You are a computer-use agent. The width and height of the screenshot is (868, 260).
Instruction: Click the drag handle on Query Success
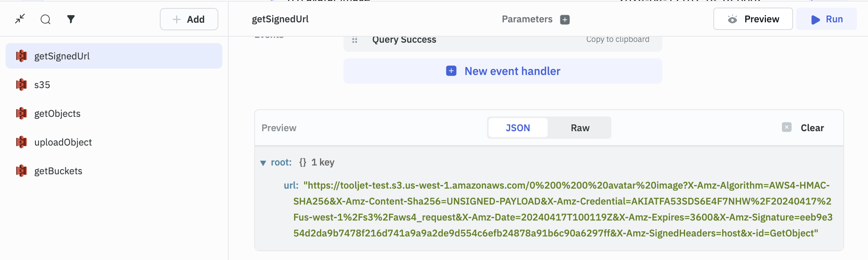pos(355,40)
